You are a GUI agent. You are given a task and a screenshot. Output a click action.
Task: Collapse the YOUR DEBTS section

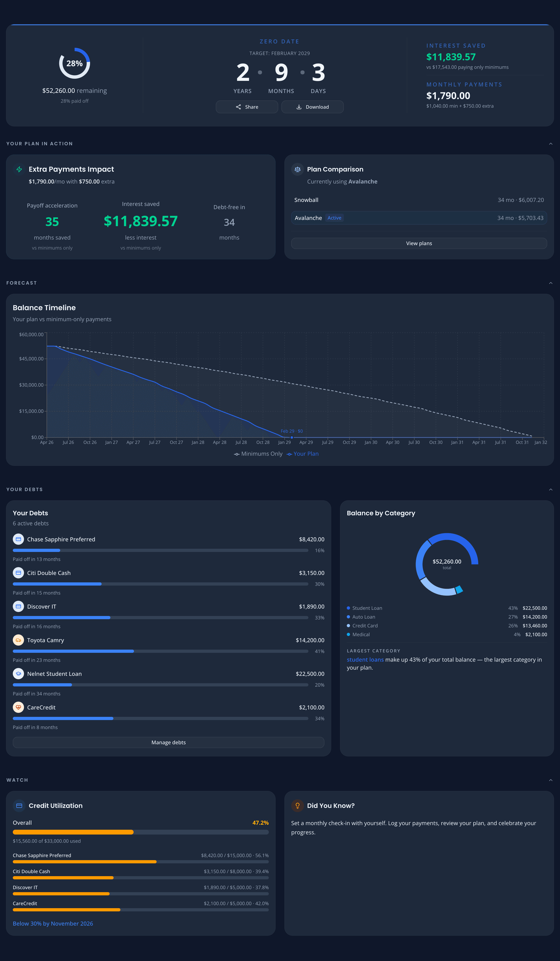(551, 489)
